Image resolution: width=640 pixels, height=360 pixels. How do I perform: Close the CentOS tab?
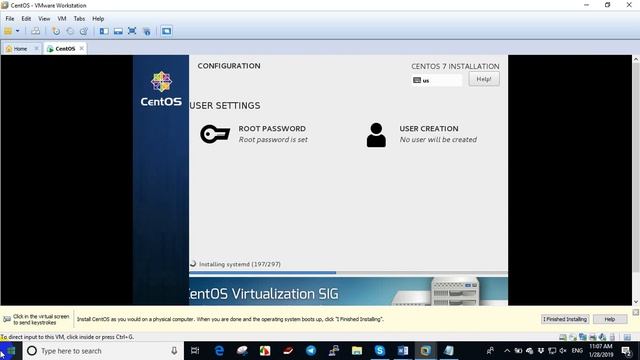[x=82, y=49]
